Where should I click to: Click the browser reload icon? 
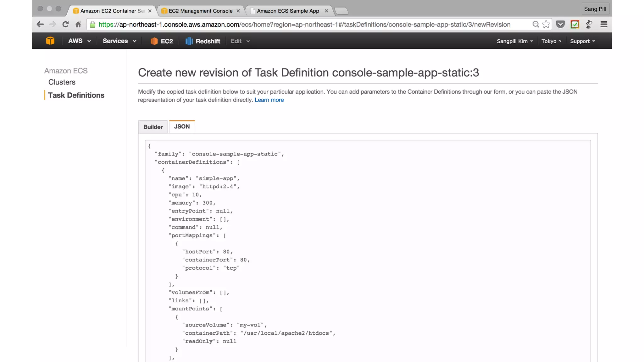(x=65, y=25)
